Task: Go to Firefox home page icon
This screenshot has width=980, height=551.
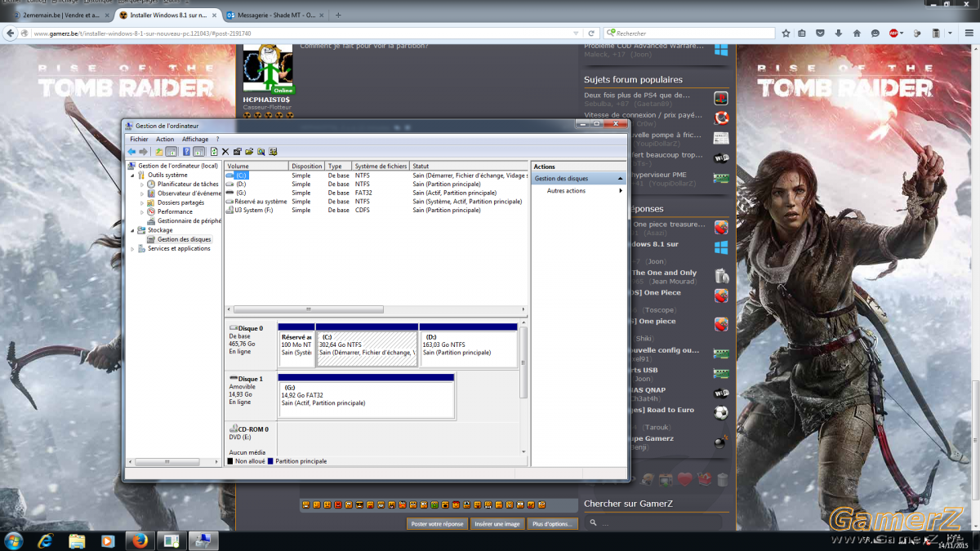Action: pos(857,33)
